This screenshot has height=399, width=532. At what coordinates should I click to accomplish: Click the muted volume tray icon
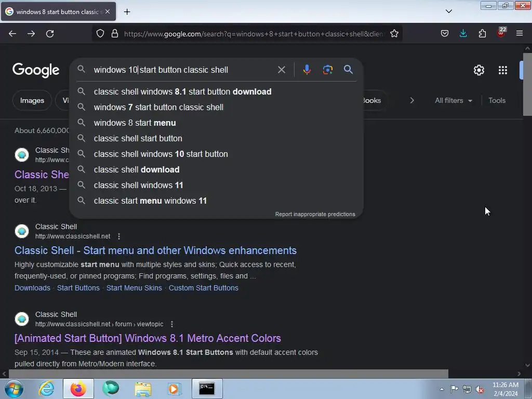coord(480,389)
